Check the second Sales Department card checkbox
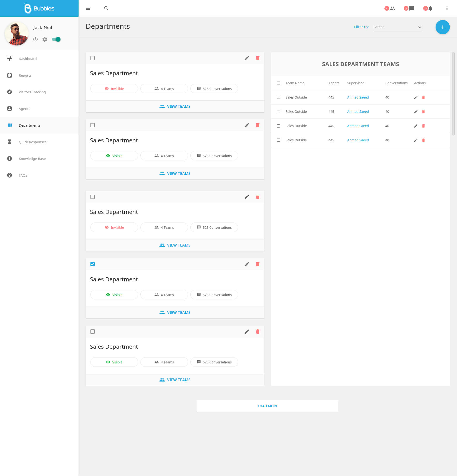Screen dimensions: 457x476 pyautogui.click(x=93, y=125)
